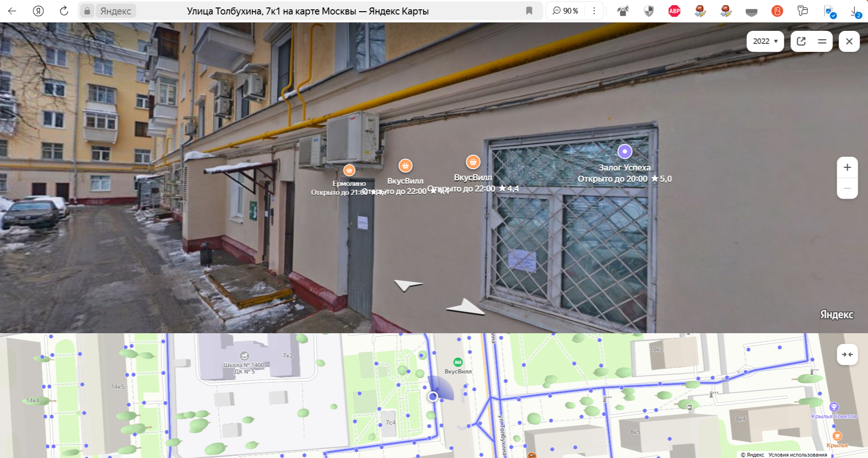Click the thumbs-feedback toolbar icon
The height and width of the screenshot is (458, 868).
[803, 10]
